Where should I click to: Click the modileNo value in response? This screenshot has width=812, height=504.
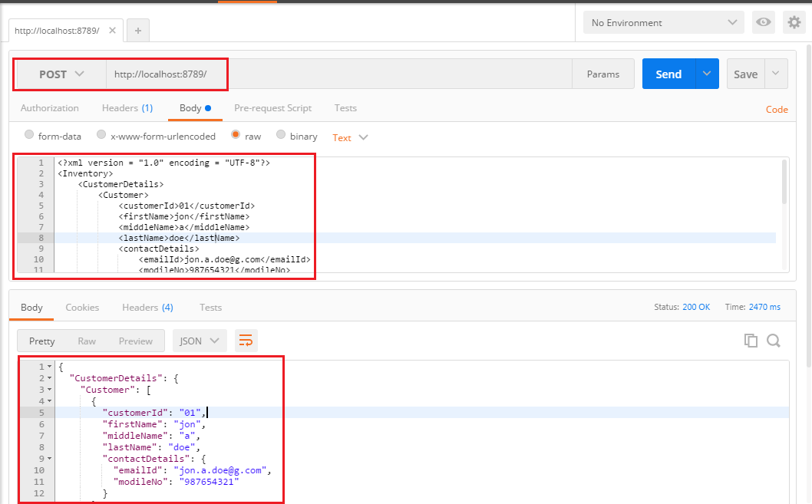[210, 482]
